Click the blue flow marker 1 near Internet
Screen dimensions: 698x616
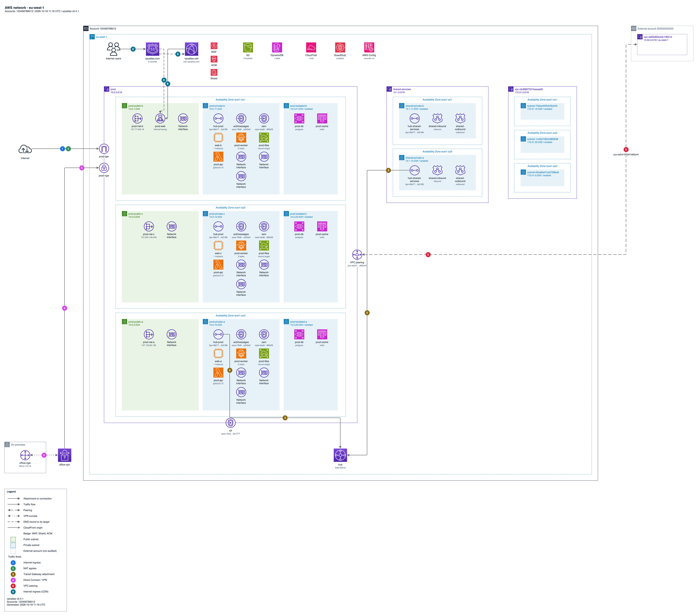coord(62,149)
